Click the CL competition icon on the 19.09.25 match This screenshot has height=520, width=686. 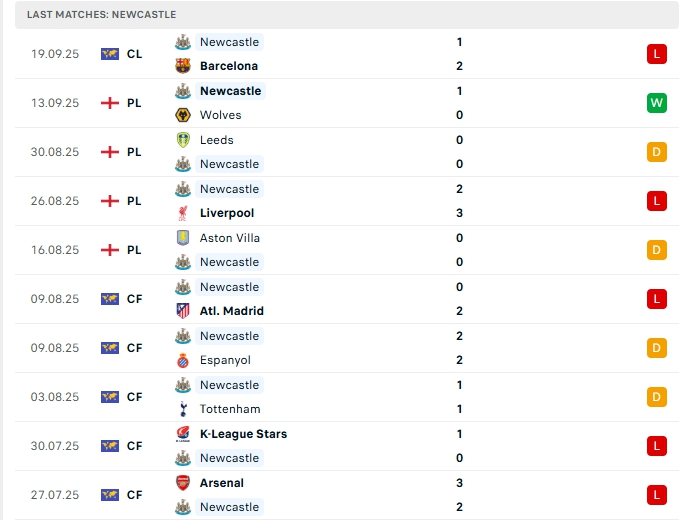pos(110,54)
